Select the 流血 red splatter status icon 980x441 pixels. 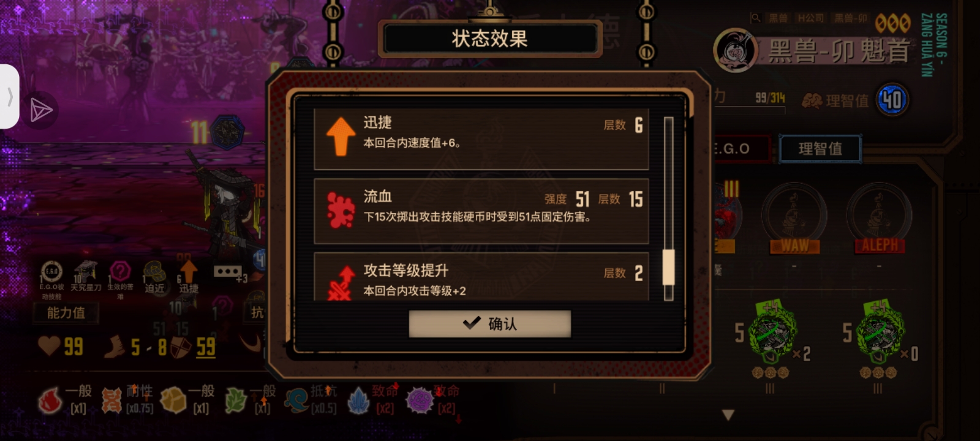coord(341,209)
